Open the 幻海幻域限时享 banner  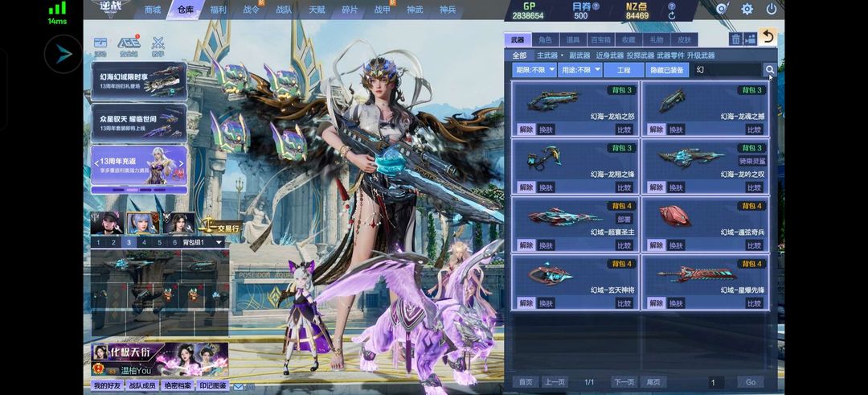pyautogui.click(x=139, y=81)
